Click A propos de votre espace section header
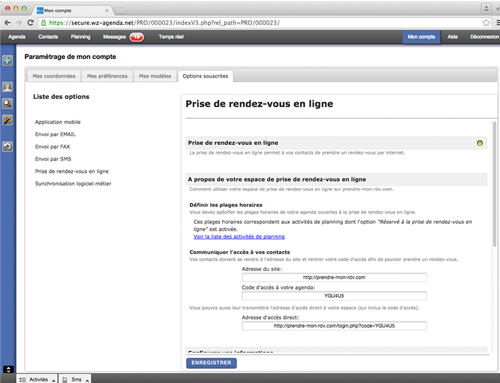 [x=336, y=179]
